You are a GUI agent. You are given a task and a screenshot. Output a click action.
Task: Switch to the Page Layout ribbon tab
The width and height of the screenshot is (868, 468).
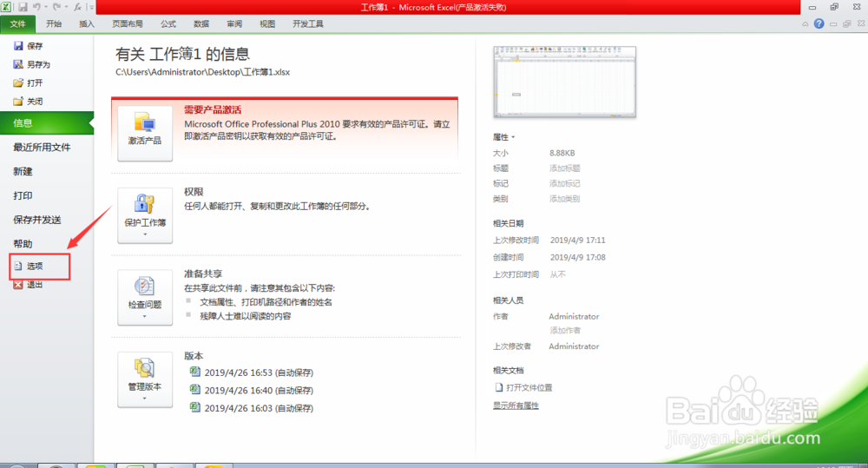click(x=128, y=23)
